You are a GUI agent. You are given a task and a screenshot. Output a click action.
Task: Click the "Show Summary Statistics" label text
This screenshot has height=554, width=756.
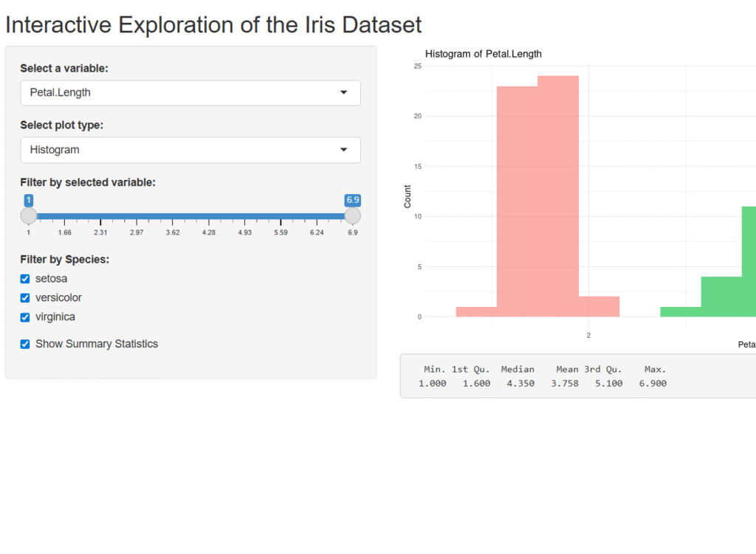(x=97, y=344)
